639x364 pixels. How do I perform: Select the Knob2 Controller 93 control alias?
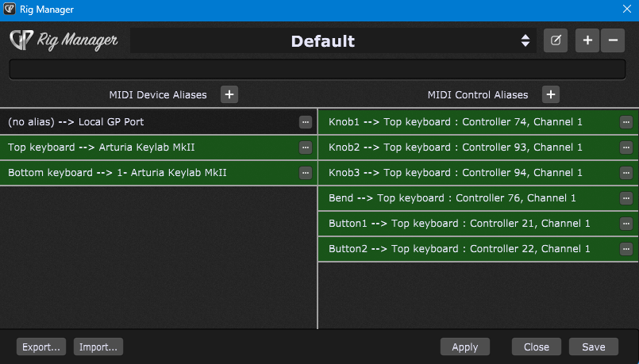(478, 148)
